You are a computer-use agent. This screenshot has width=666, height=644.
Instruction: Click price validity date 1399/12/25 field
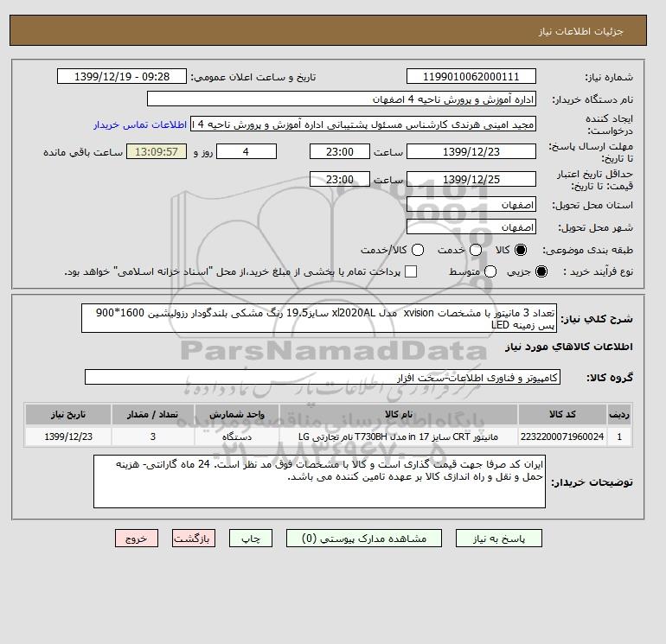point(471,179)
